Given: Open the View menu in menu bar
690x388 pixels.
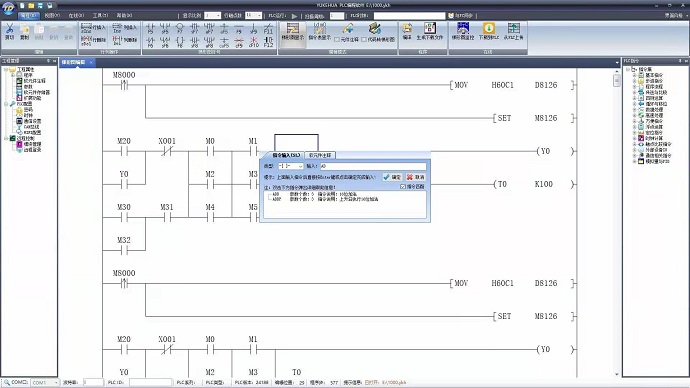Looking at the screenshot, I should (x=52, y=15).
